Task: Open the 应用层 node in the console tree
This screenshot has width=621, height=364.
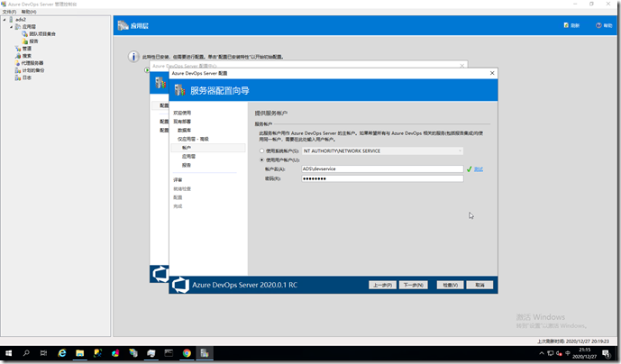Action: tap(29, 26)
